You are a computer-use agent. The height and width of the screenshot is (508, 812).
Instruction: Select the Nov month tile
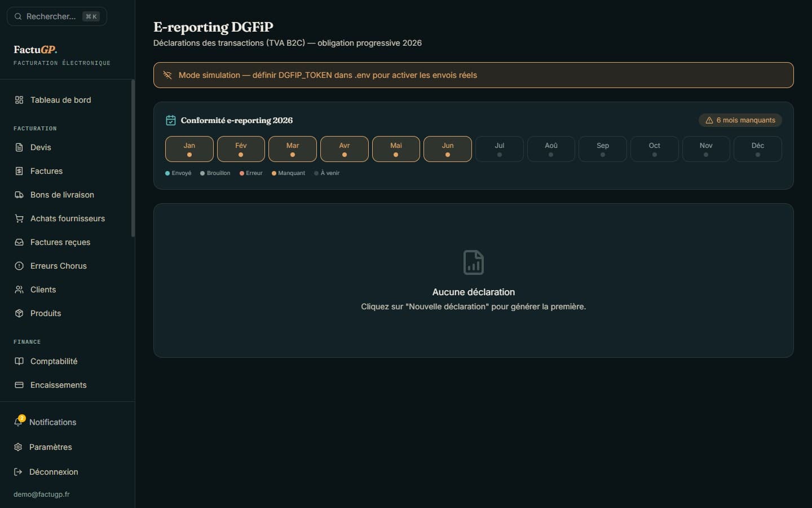click(x=706, y=149)
